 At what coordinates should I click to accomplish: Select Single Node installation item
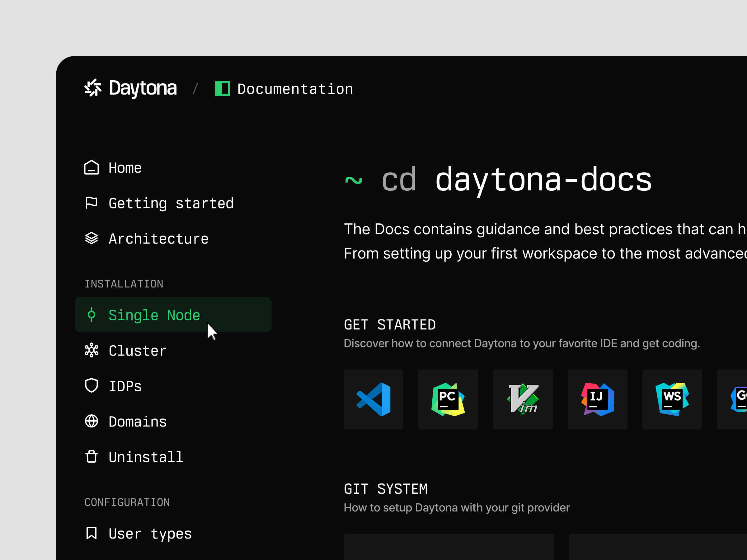173,315
